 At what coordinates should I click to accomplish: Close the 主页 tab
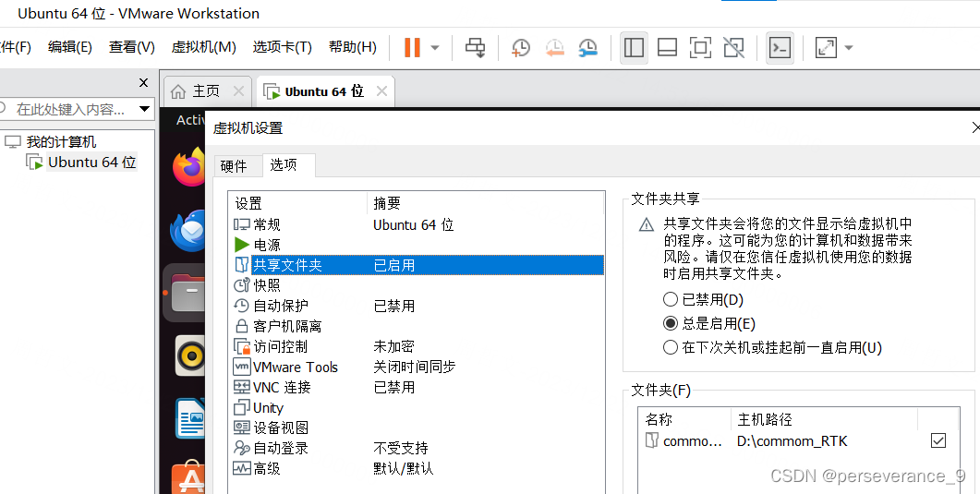coord(238,91)
